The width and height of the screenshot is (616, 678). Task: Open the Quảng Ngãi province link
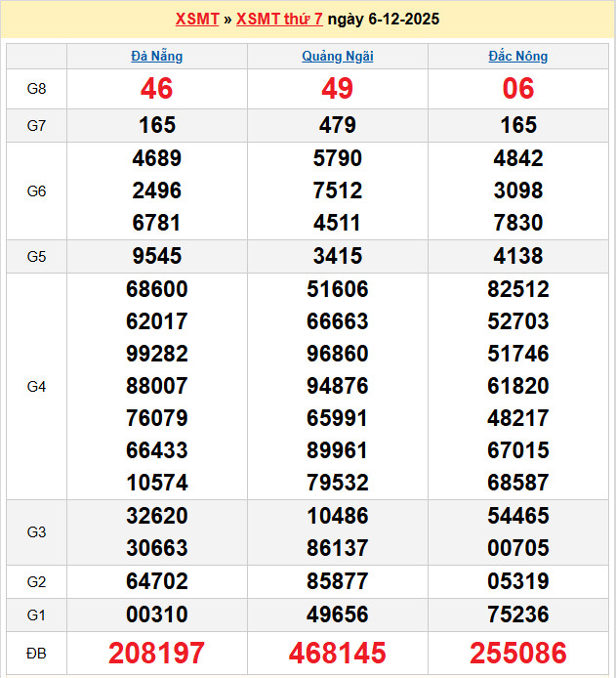pyautogui.click(x=337, y=57)
